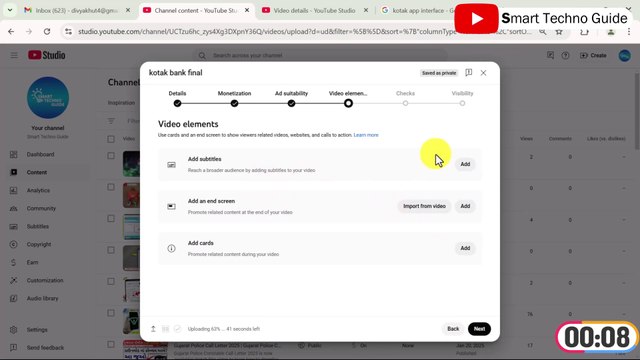Click the Create button in header
This screenshot has height=360, width=640.
click(593, 55)
